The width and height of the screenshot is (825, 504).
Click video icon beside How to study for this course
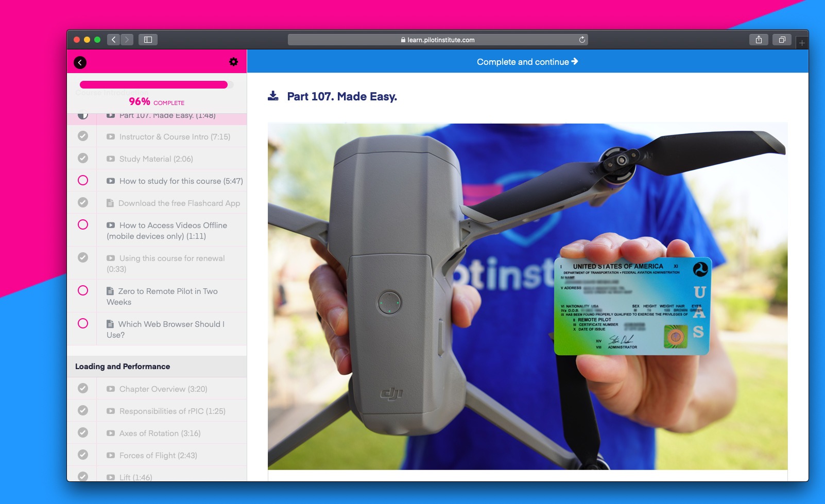pyautogui.click(x=111, y=181)
